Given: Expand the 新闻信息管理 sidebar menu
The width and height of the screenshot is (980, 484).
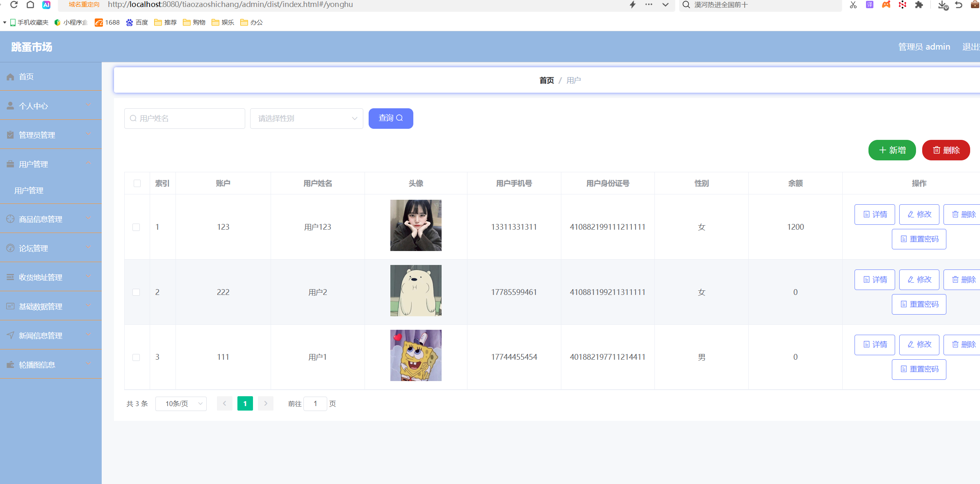Looking at the screenshot, I should pos(51,336).
